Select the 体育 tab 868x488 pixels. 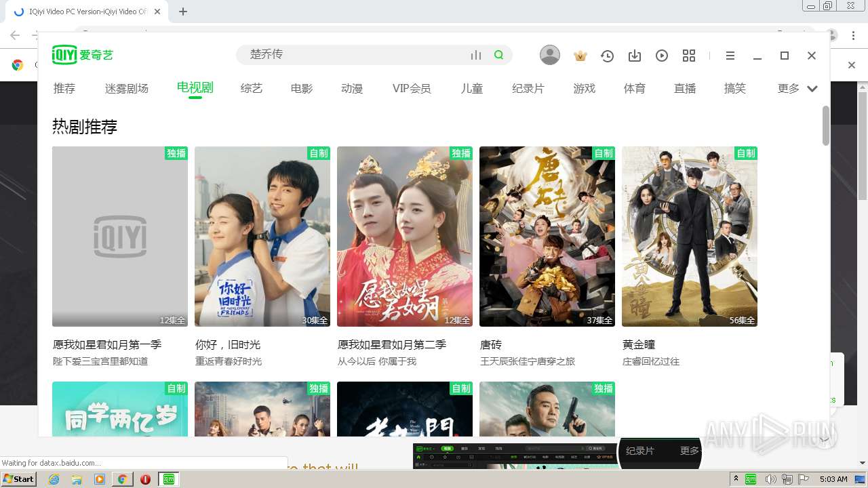[x=635, y=89]
